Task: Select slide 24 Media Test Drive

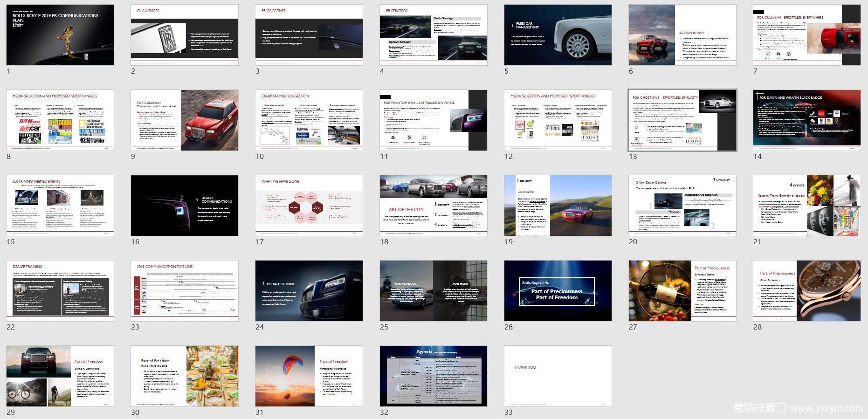Action: [x=309, y=291]
